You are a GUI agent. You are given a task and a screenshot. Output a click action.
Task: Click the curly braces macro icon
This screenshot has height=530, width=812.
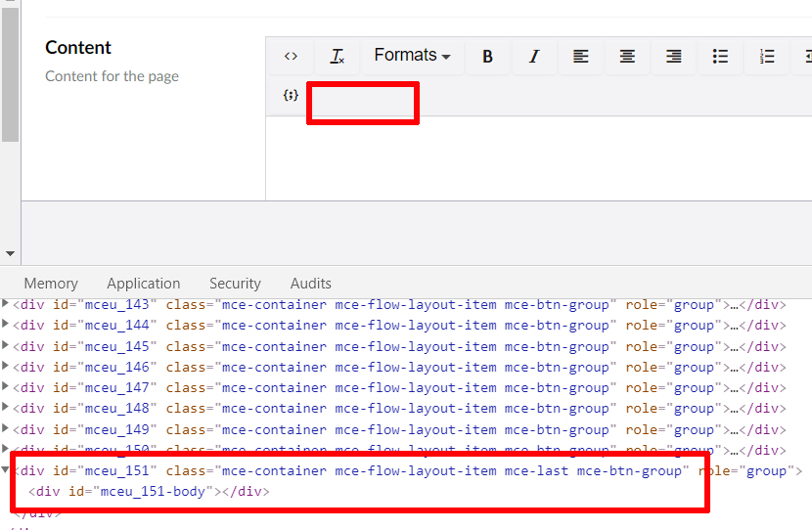click(x=291, y=95)
